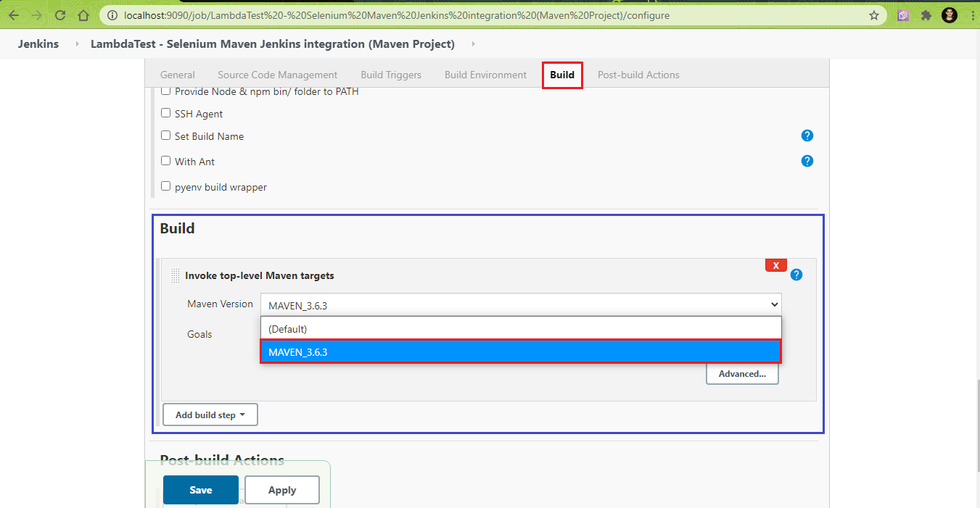Open the user profile avatar
Viewport: 980px width, 508px height.
click(950, 15)
